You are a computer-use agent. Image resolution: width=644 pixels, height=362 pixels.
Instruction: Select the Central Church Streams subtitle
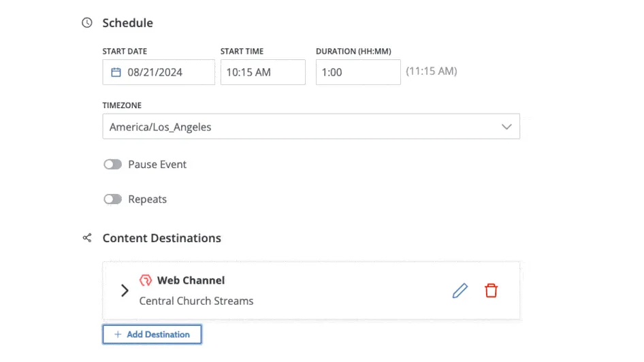point(196,301)
